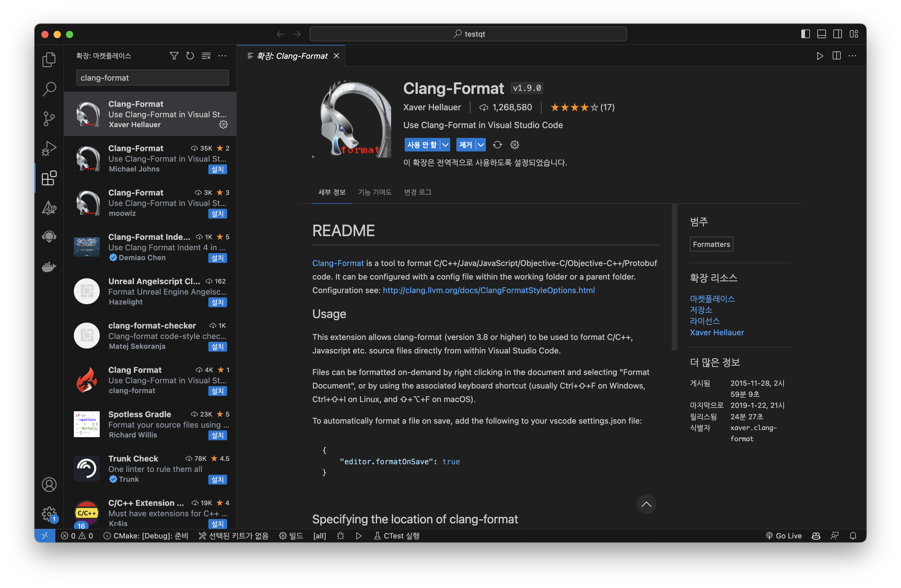The image size is (901, 588).
Task: Open the ClangFormatStyleOptions documentation link
Action: [x=489, y=290]
